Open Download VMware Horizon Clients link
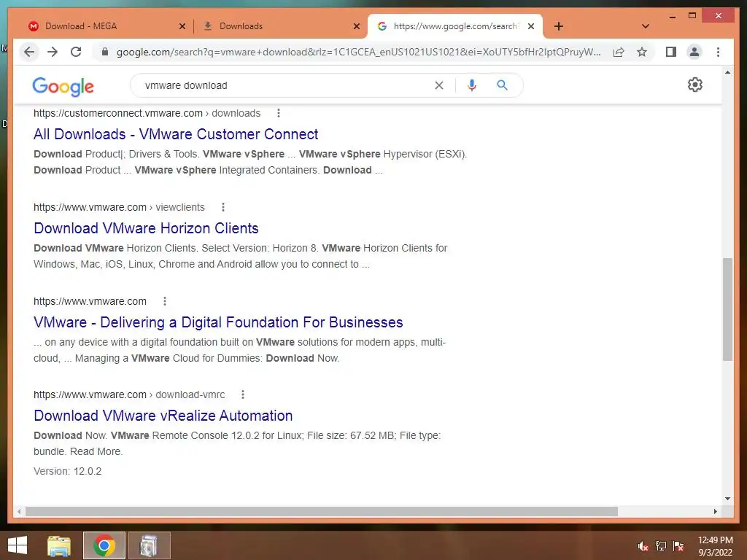747x560 pixels. point(146,228)
